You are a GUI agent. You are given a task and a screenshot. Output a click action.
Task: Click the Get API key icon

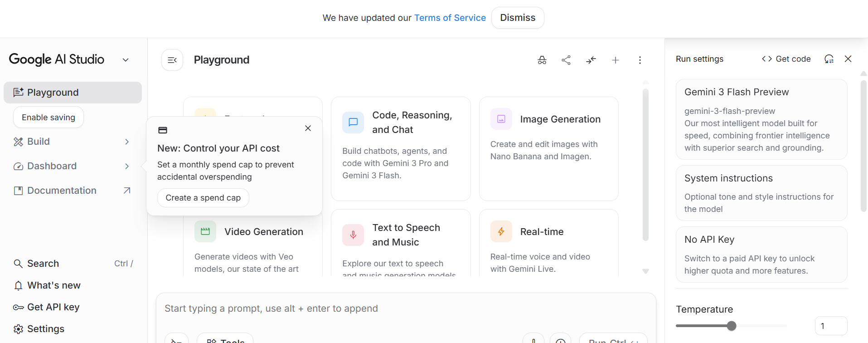coord(18,307)
